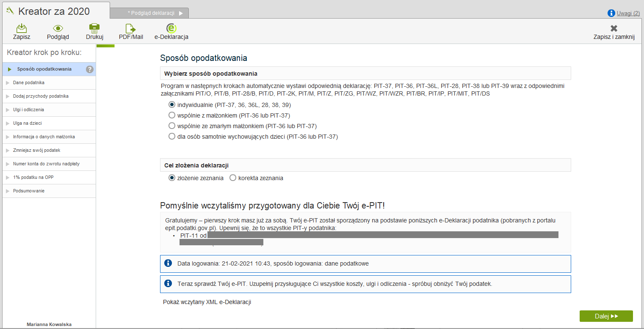The height and width of the screenshot is (329, 644).
Task: Open Pokaż wczytany XML e-Deklaracji link
Action: [207, 302]
